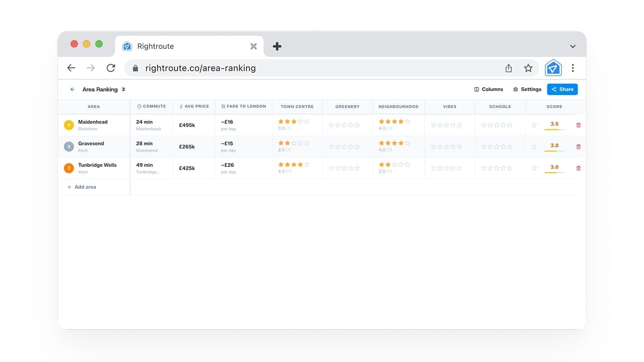Screen dimensions: 644x362
Task: Open the Columns options
Action: (x=488, y=90)
